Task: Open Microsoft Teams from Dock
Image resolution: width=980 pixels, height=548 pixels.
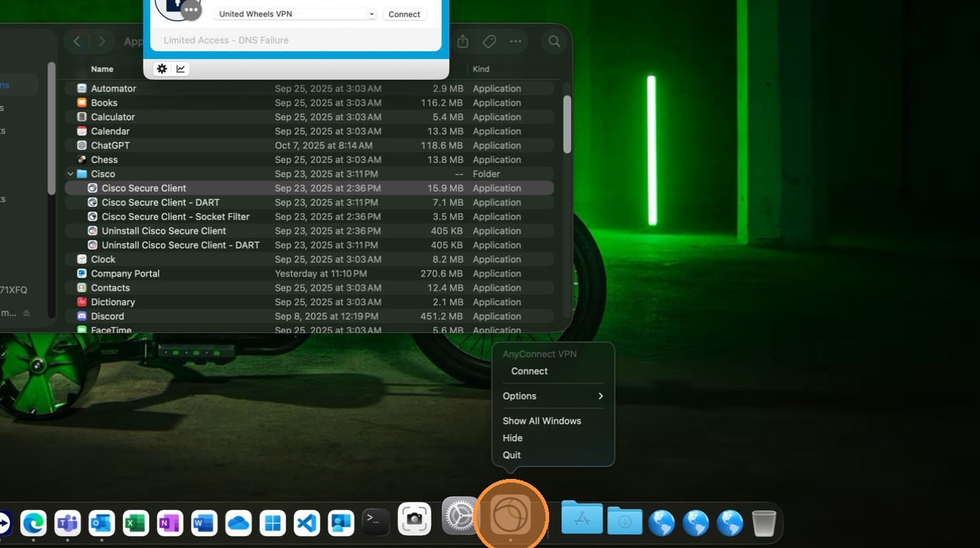Action: (x=68, y=523)
